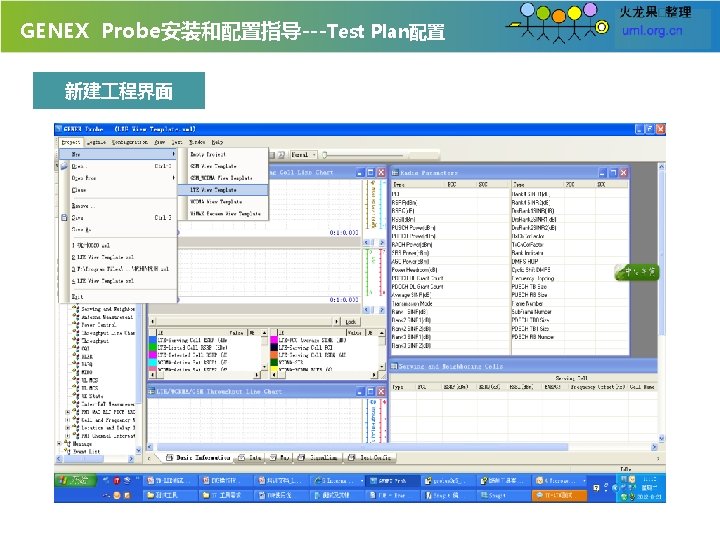Click green swatch for LTE-Listed Cell RSRP

[152, 348]
